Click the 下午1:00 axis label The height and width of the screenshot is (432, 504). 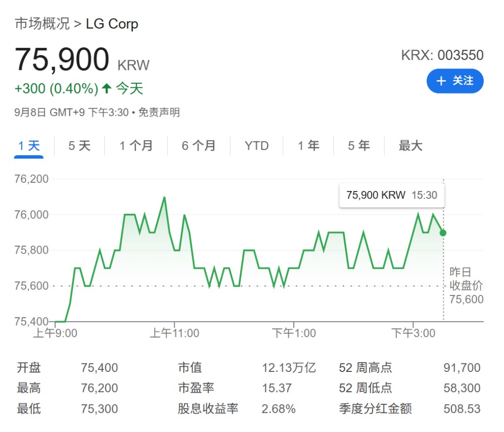coord(294,333)
